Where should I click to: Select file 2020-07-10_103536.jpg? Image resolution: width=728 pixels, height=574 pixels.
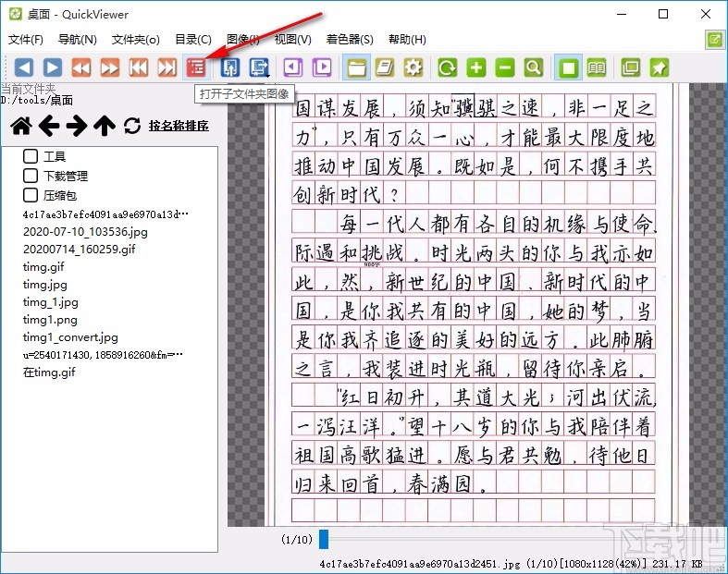click(x=85, y=232)
